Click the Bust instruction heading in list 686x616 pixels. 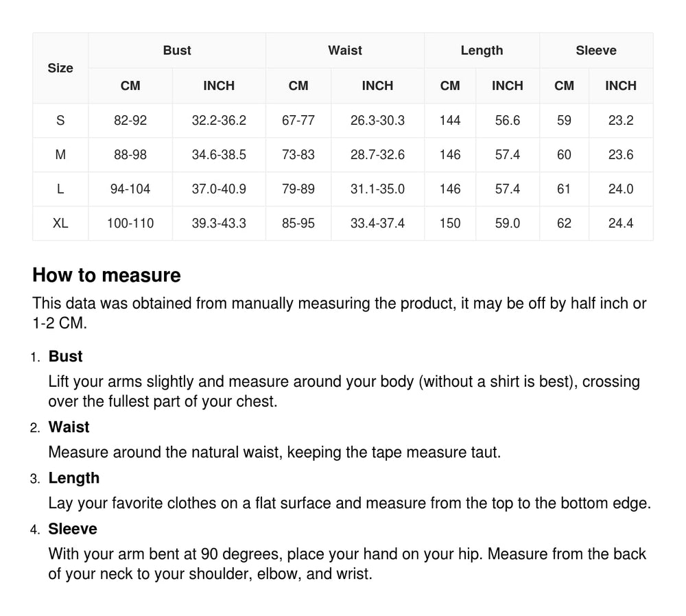click(65, 357)
